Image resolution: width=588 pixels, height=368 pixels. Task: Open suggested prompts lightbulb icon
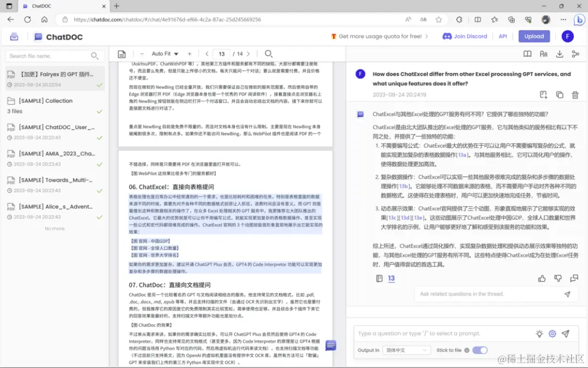click(x=539, y=334)
